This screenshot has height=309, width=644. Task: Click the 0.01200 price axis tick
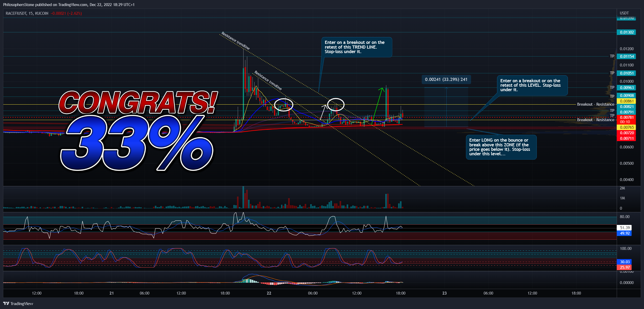coord(627,49)
